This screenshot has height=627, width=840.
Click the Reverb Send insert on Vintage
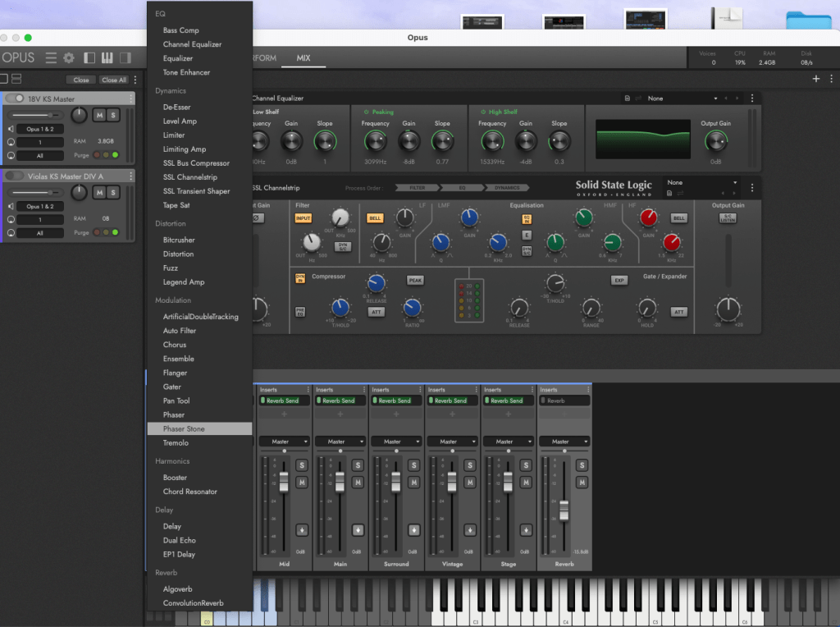451,400
